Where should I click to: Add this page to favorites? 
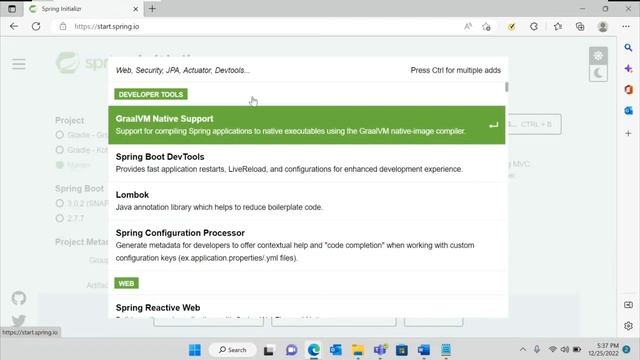[x=486, y=27]
